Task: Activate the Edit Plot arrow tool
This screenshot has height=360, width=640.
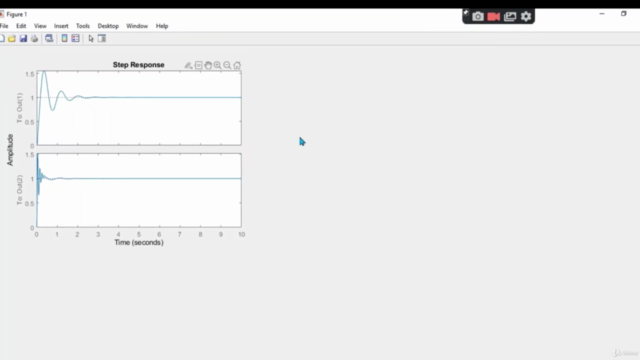Action: [91, 38]
